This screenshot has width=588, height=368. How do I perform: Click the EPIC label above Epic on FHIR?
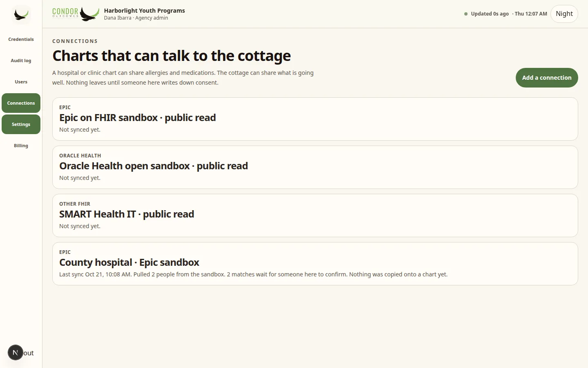[x=65, y=108]
